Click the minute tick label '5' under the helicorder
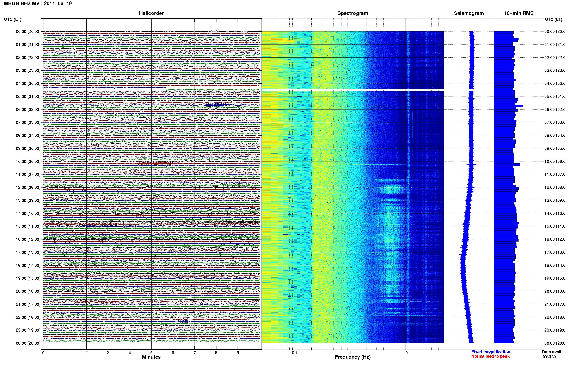Image resolution: width=588 pixels, height=368 pixels. click(151, 353)
